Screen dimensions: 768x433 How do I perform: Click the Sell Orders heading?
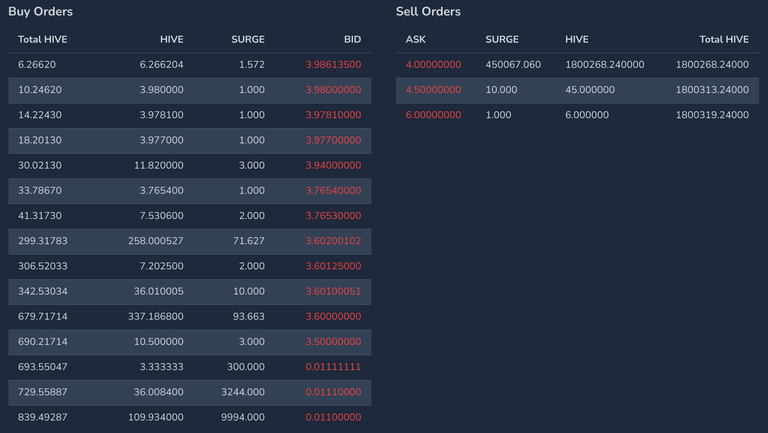coord(428,12)
